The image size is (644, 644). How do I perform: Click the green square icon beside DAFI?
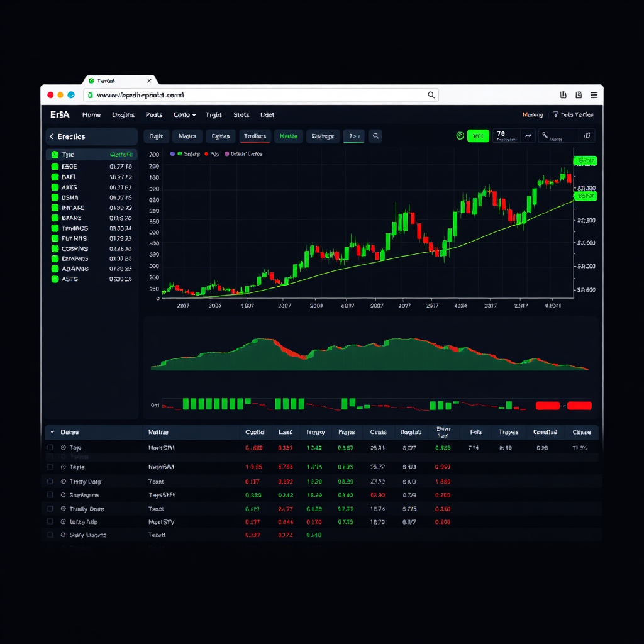pos(55,177)
